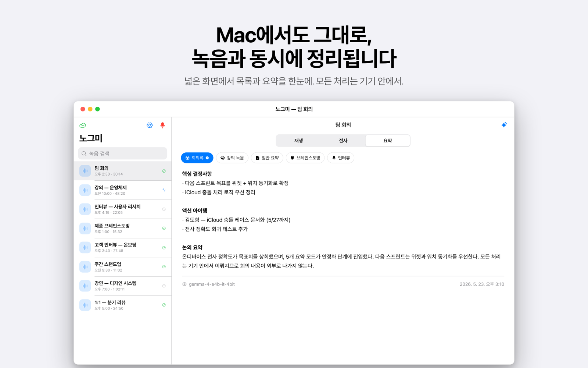Image resolution: width=588 pixels, height=368 pixels.
Task: Open the 강연 — 디자인 시스템 title
Action: 115,283
